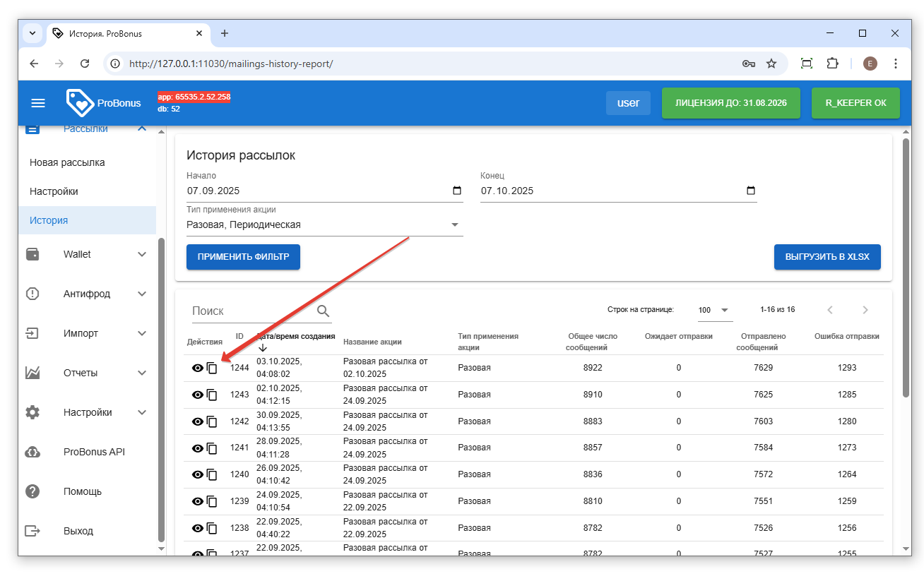Open the Тип применения акции dropdown
The image size is (924, 581).
point(454,225)
